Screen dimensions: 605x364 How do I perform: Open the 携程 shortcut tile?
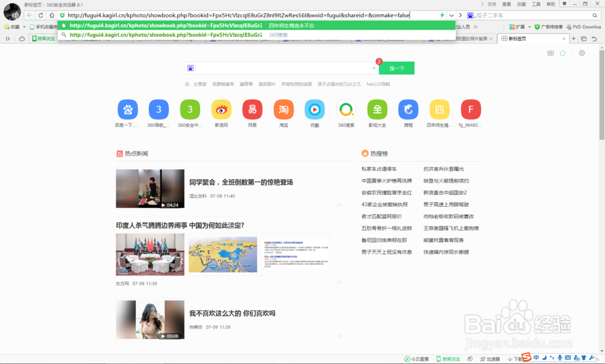click(408, 113)
